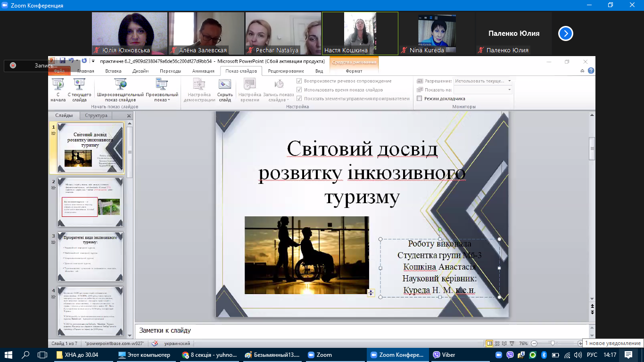Toggle Использовать время показа слайдов checkbox
644x362 pixels.
click(x=299, y=90)
